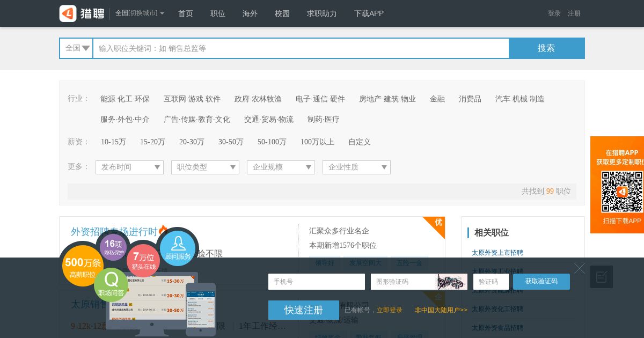644x338 pixels.
Task: Select salary range 20-30万
Action: tap(192, 142)
